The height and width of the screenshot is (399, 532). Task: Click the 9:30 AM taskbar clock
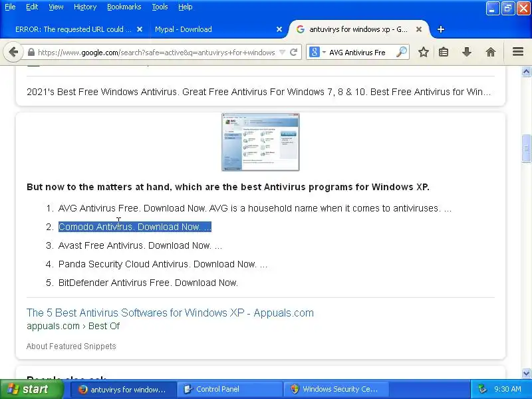click(507, 389)
